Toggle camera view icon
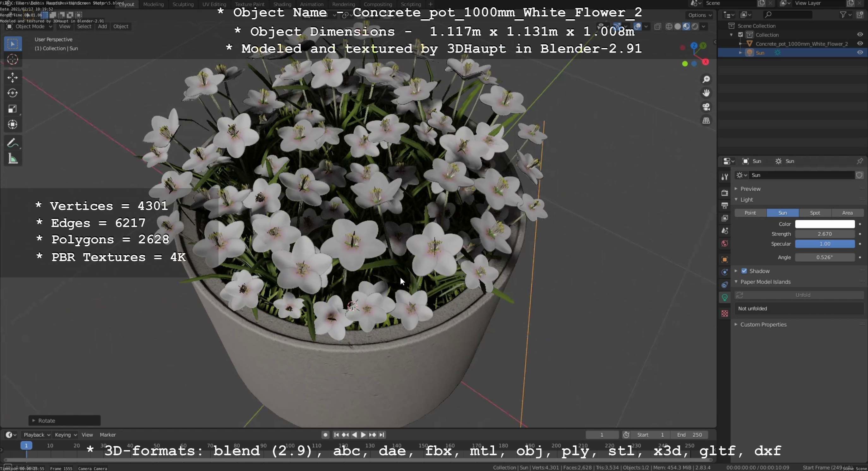The height and width of the screenshot is (471, 868). coord(706,107)
